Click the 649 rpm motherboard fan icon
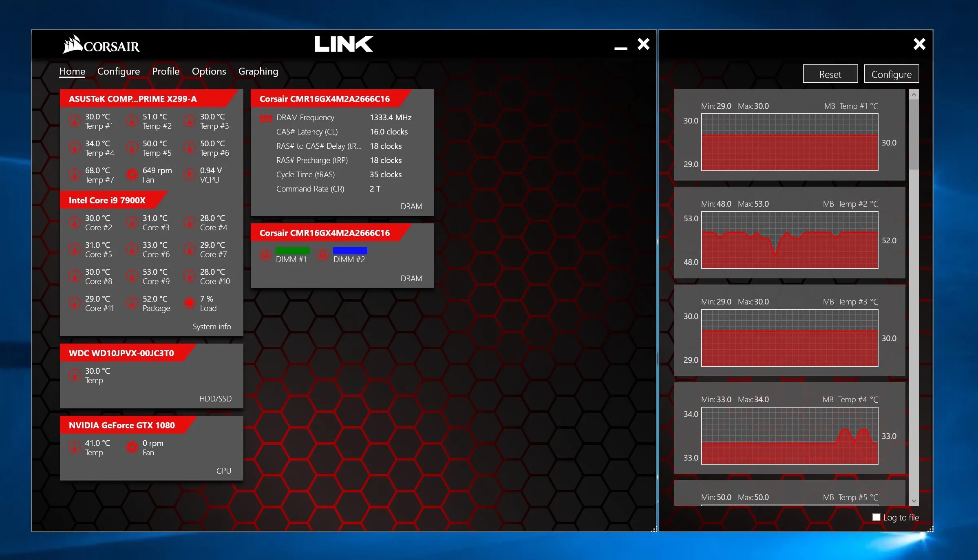This screenshot has height=560, width=978. pyautogui.click(x=132, y=175)
